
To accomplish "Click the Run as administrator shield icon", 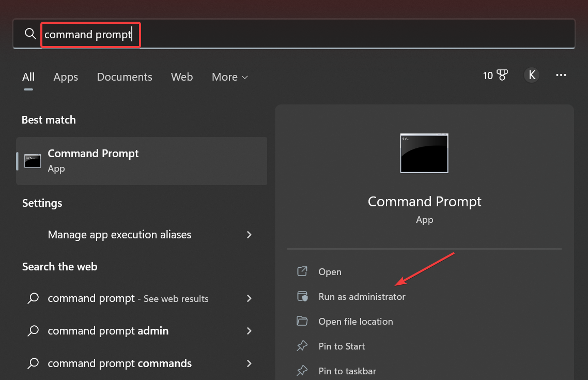I will click(x=302, y=297).
